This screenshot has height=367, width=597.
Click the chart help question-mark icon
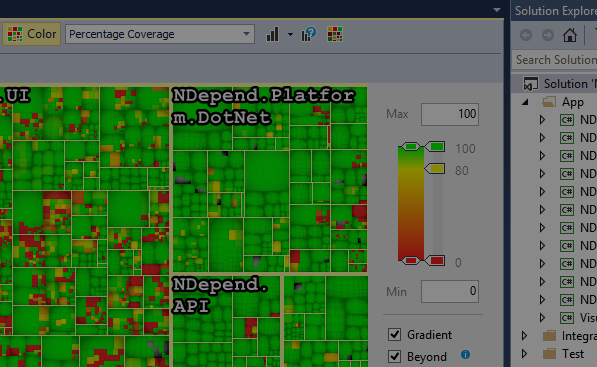click(309, 34)
